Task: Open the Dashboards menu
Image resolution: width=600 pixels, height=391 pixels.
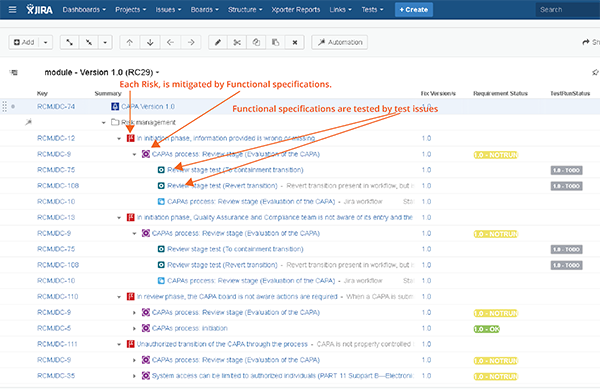Action: coord(84,10)
